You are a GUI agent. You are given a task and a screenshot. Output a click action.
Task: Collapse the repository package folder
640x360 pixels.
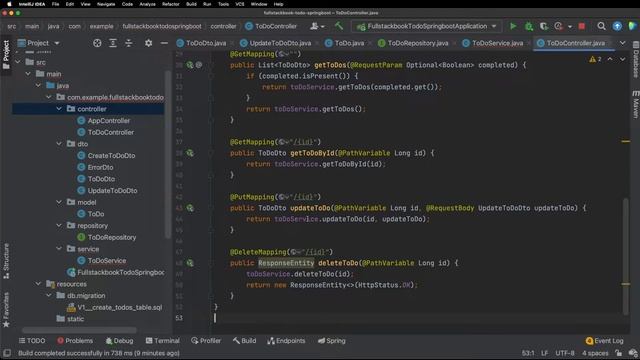click(x=59, y=225)
